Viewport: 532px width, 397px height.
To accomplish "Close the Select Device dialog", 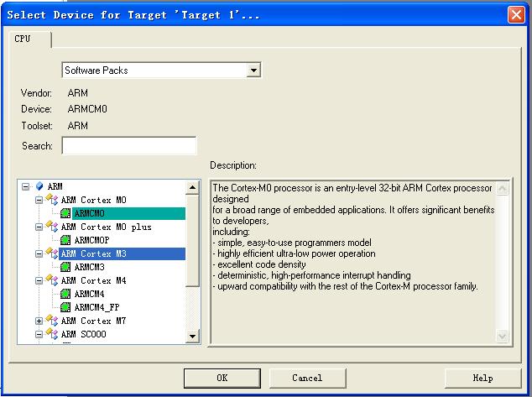I will pyautogui.click(x=516, y=15).
